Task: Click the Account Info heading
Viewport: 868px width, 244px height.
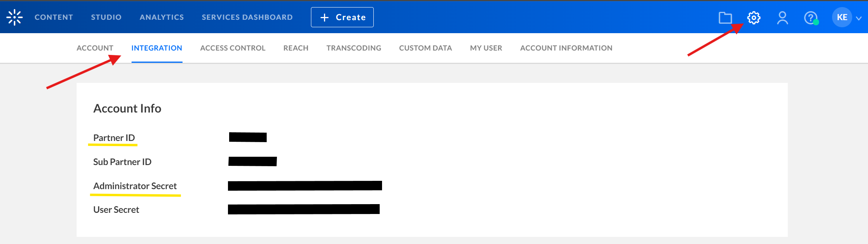Action: pyautogui.click(x=127, y=109)
